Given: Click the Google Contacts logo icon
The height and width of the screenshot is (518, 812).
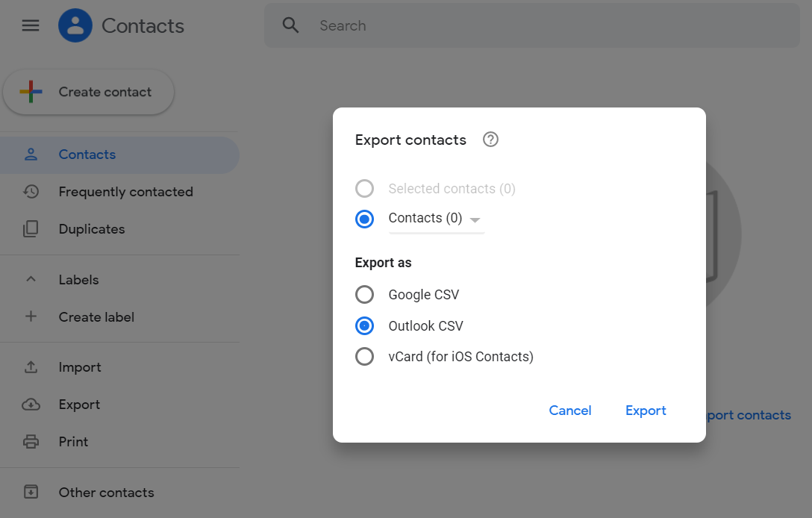Looking at the screenshot, I should coord(75,25).
